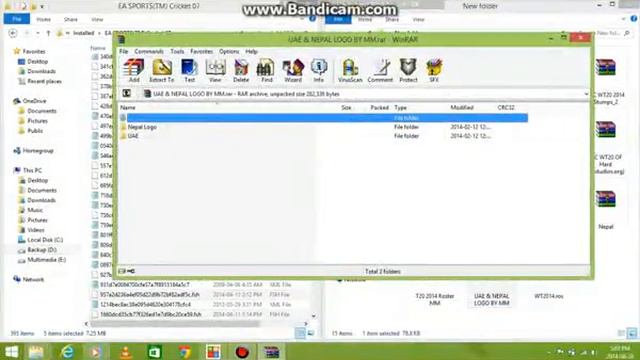
Task: Click the up one level icon in WinRAR
Action: tap(127, 93)
